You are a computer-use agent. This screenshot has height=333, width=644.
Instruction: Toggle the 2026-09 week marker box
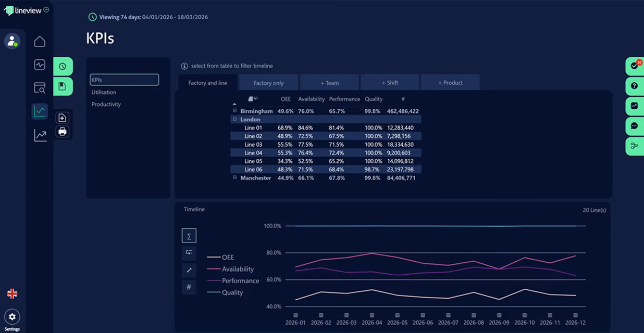point(499,315)
